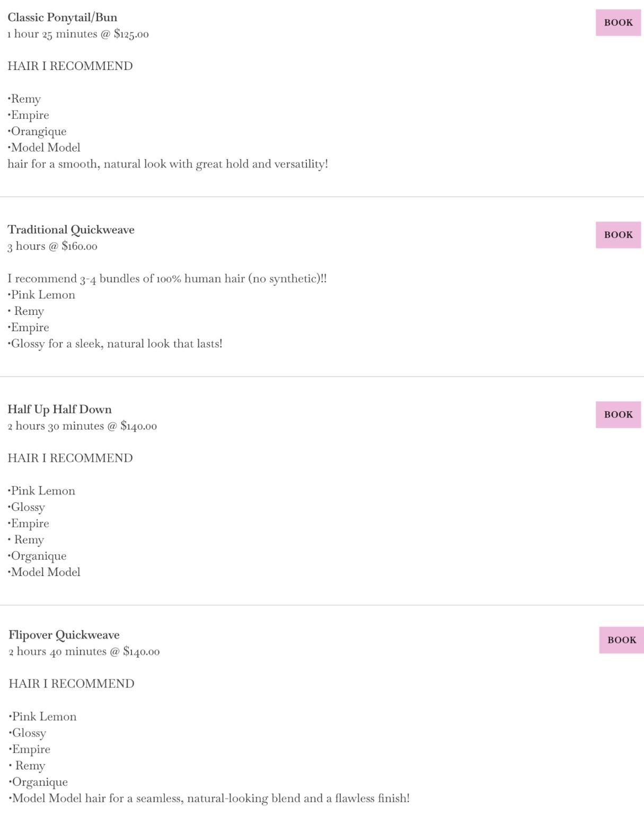Click the smooth, natural look description line
The height and width of the screenshot is (832, 644).
pos(167,164)
